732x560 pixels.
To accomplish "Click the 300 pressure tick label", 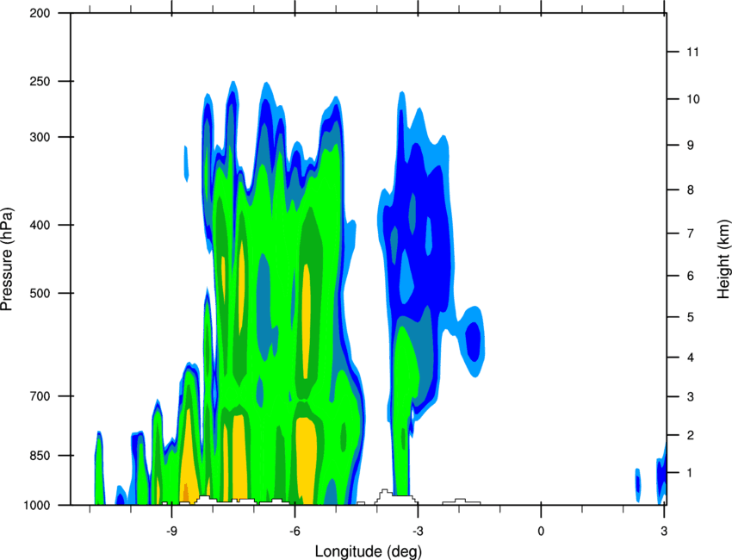I will (x=40, y=137).
